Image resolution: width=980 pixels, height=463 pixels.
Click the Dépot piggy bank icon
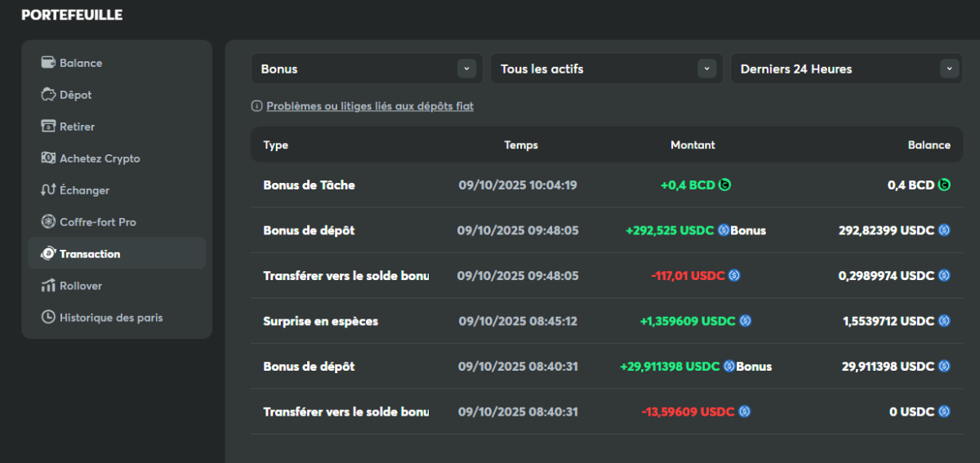(x=48, y=95)
